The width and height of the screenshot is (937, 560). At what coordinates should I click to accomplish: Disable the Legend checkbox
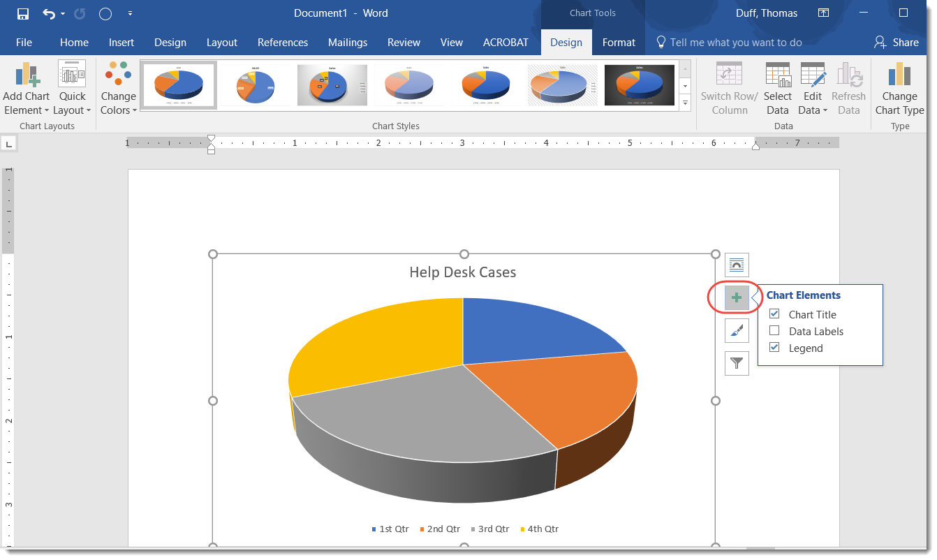coord(774,347)
